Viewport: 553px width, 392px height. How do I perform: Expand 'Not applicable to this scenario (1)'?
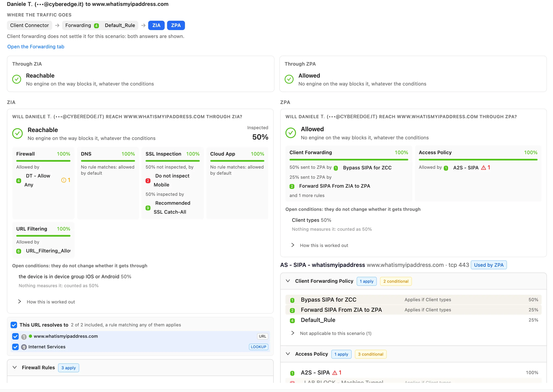[x=332, y=333]
